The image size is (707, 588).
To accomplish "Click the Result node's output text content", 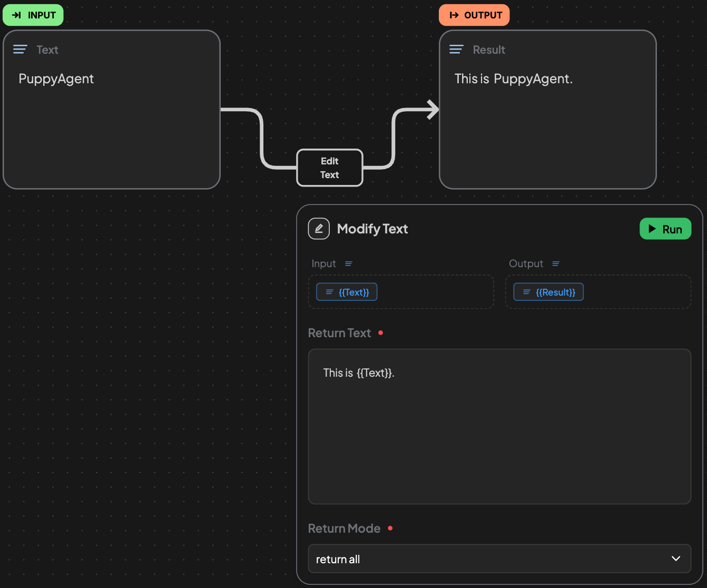I will point(513,79).
